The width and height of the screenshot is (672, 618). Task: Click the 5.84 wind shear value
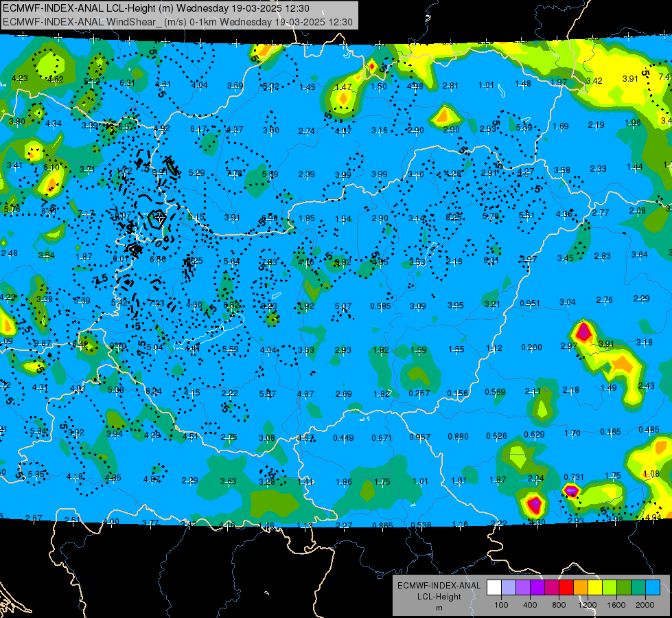point(38,431)
